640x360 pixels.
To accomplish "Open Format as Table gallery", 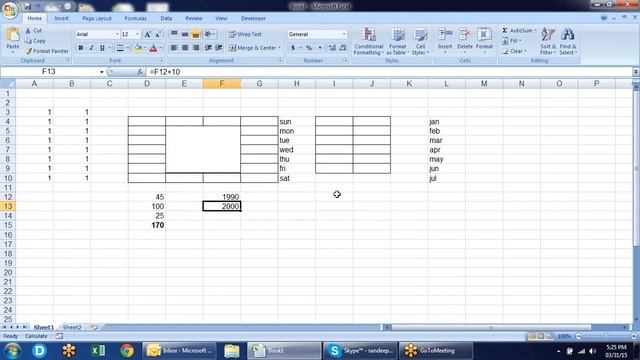I will click(x=397, y=41).
